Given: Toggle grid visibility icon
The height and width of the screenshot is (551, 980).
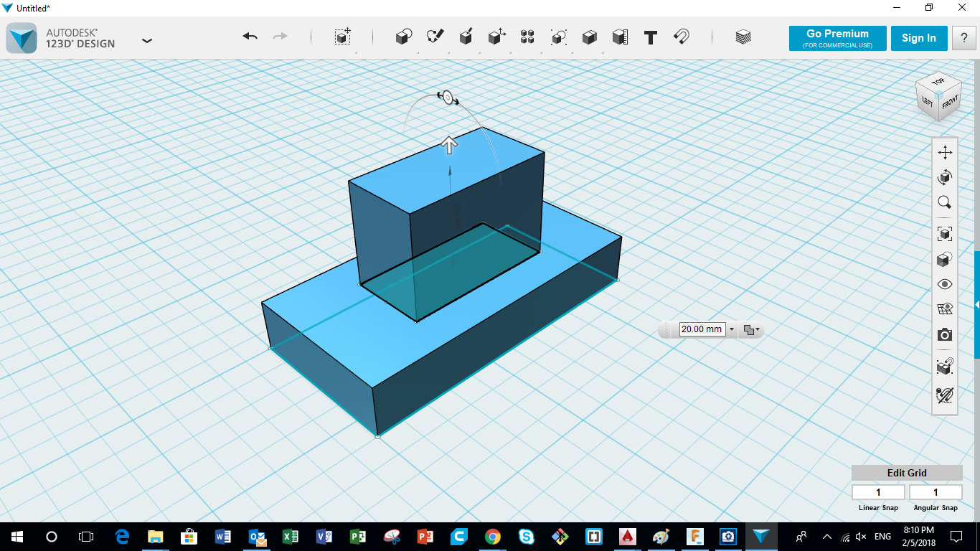Looking at the screenshot, I should point(945,309).
